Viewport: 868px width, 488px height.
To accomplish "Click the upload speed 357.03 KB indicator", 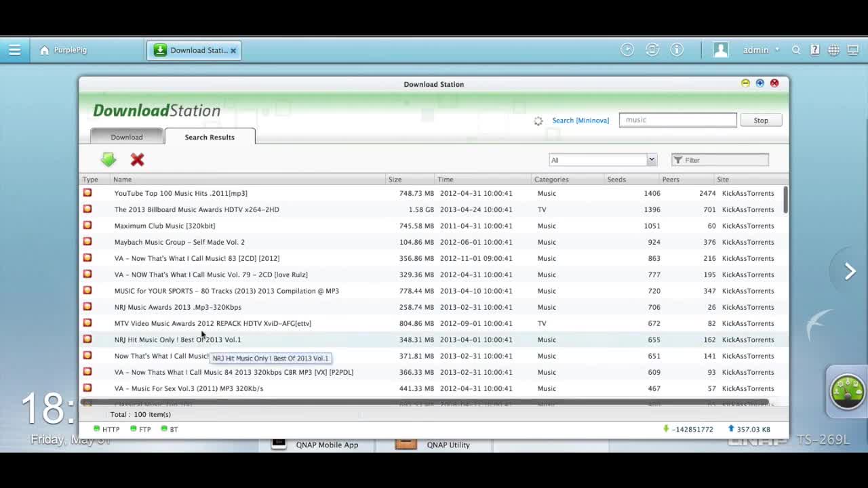I will click(x=749, y=429).
